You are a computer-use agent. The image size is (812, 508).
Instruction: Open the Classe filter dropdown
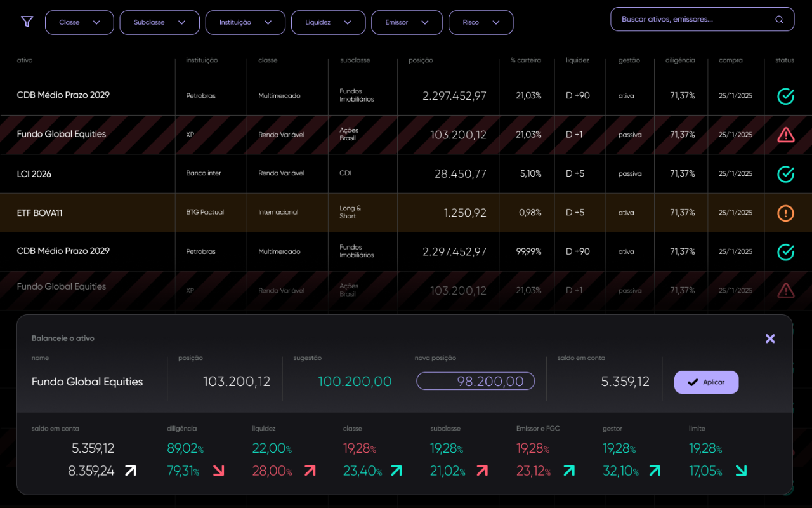point(79,22)
